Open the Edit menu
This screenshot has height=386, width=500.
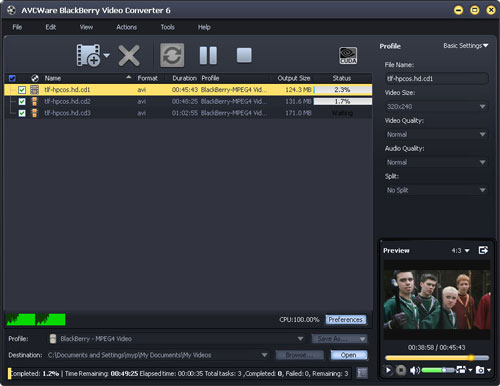[51, 27]
